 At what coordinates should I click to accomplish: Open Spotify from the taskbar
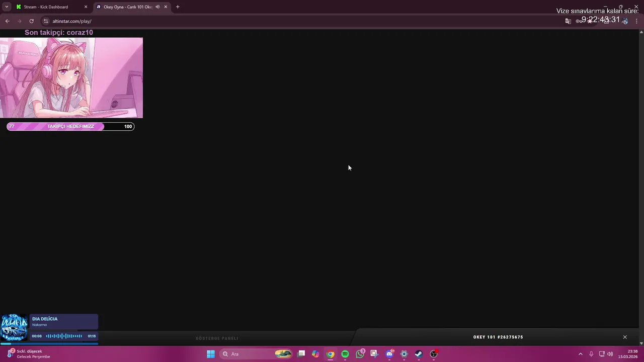click(x=345, y=354)
